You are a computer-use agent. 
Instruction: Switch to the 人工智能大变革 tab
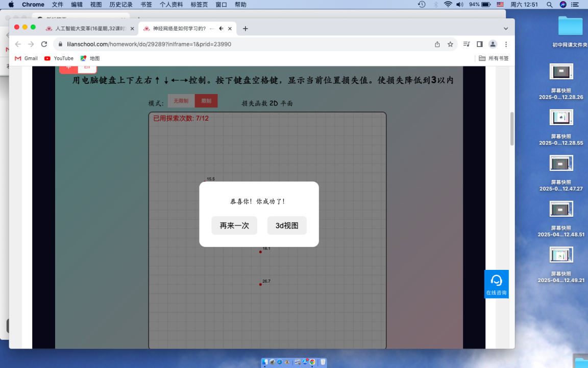point(87,29)
